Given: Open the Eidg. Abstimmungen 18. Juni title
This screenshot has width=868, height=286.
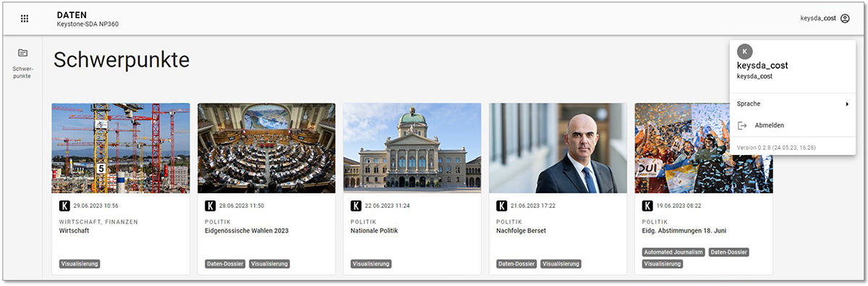Looking at the screenshot, I should click(x=684, y=231).
